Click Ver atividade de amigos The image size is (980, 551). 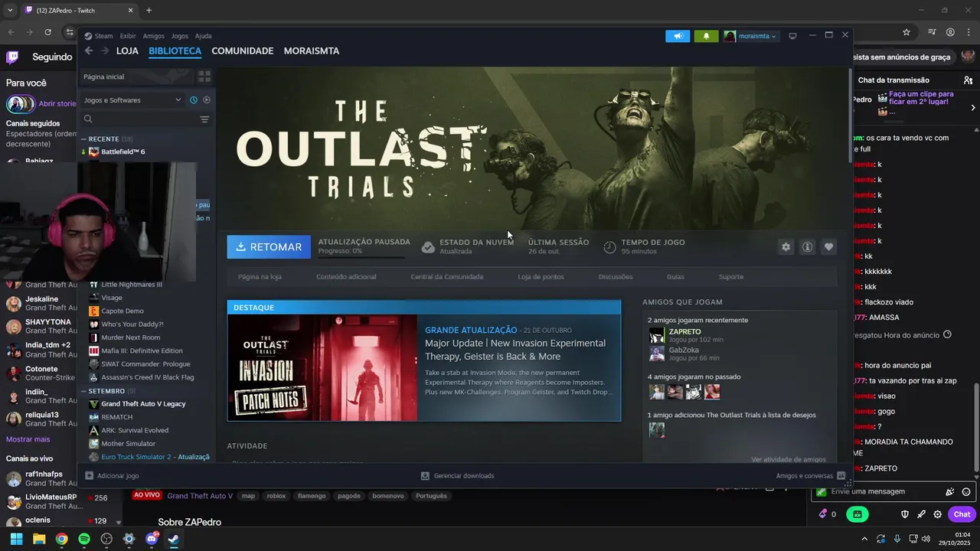(789, 459)
